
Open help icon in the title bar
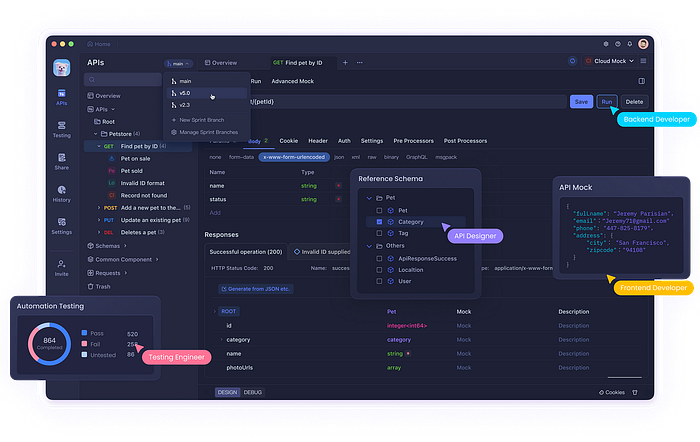tap(618, 44)
